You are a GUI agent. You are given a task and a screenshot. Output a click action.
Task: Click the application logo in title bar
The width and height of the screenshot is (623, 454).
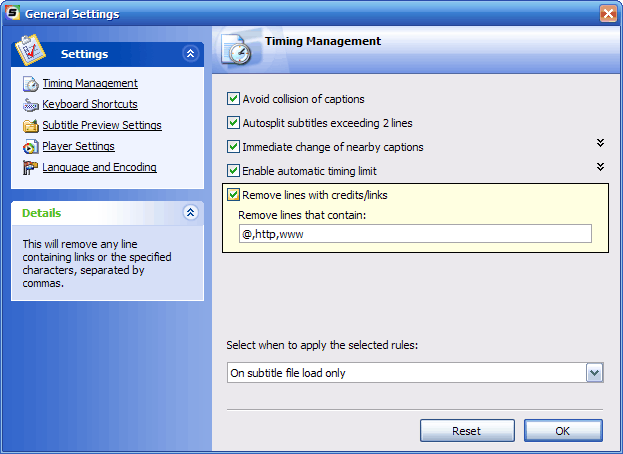point(12,13)
